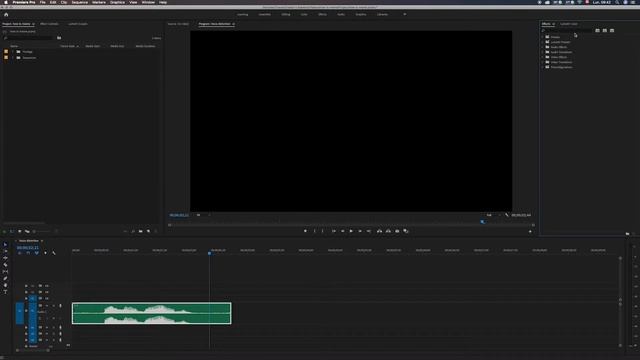Switch to the Audio workspace
This screenshot has width=640, height=360.
(x=341, y=14)
